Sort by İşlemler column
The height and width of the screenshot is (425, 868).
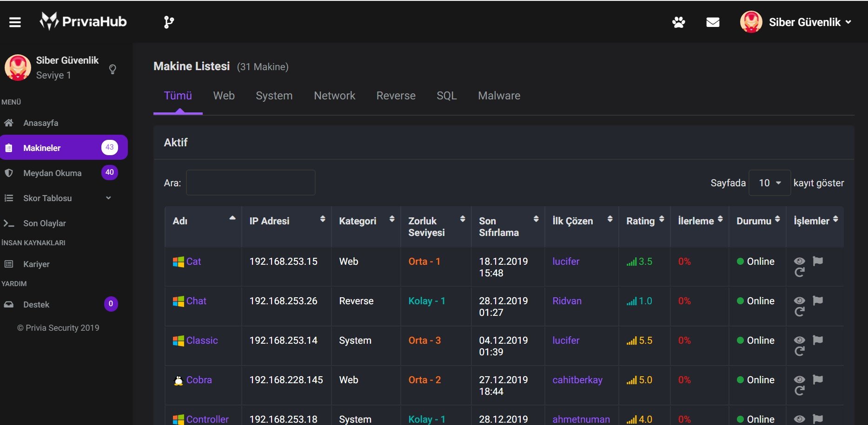[815, 227]
